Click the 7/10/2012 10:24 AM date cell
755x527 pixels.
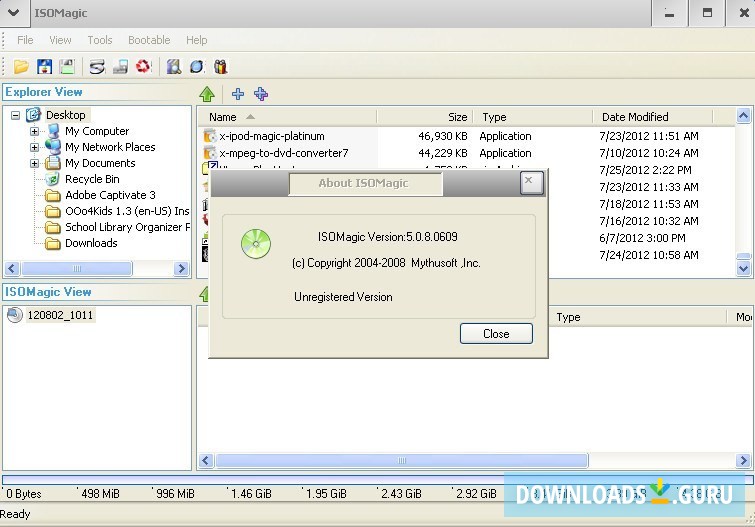pyautogui.click(x=649, y=153)
